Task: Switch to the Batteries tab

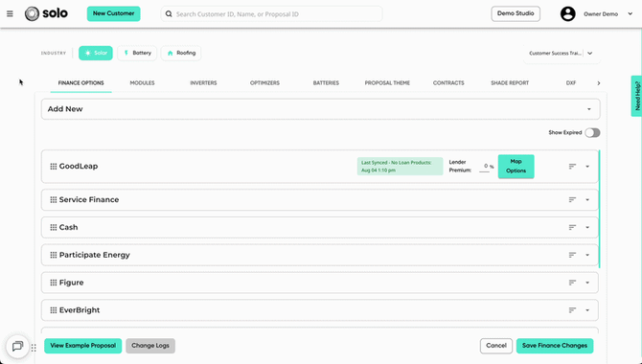Action: coord(326,83)
